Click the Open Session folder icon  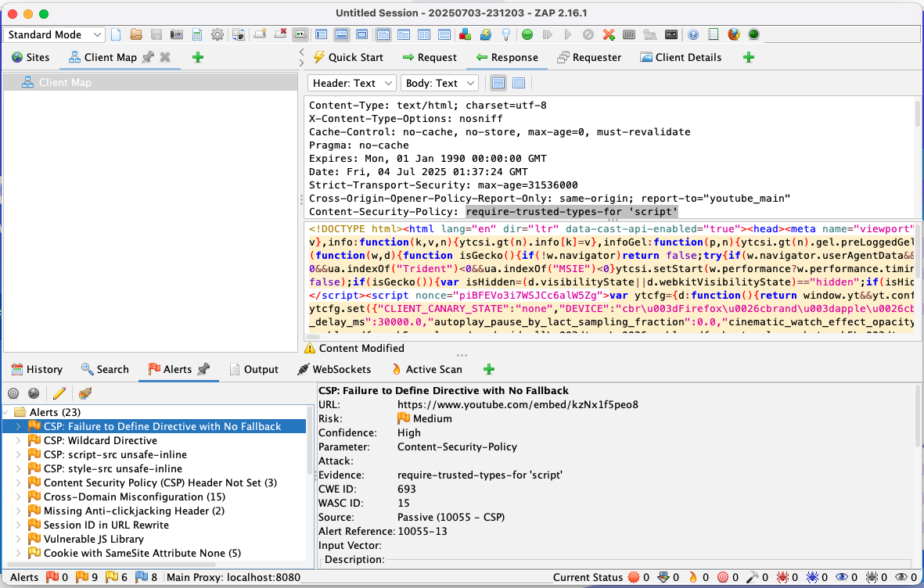[136, 34]
